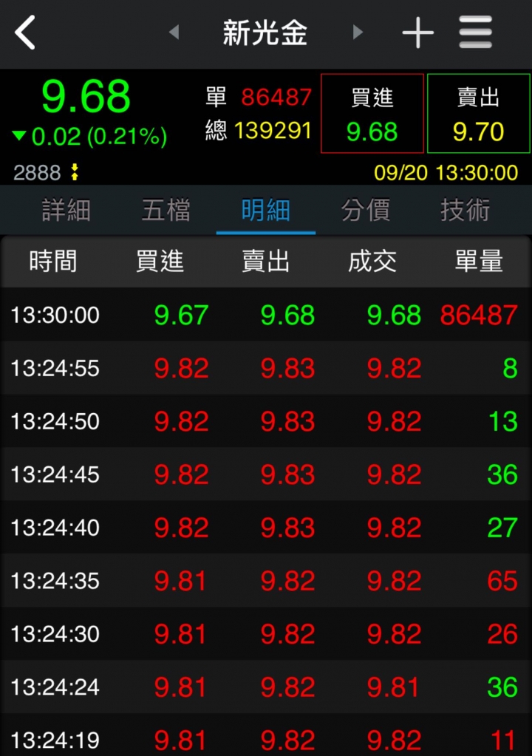Tap the 新光金 stock title
The width and height of the screenshot is (532, 756).
pyautogui.click(x=265, y=33)
